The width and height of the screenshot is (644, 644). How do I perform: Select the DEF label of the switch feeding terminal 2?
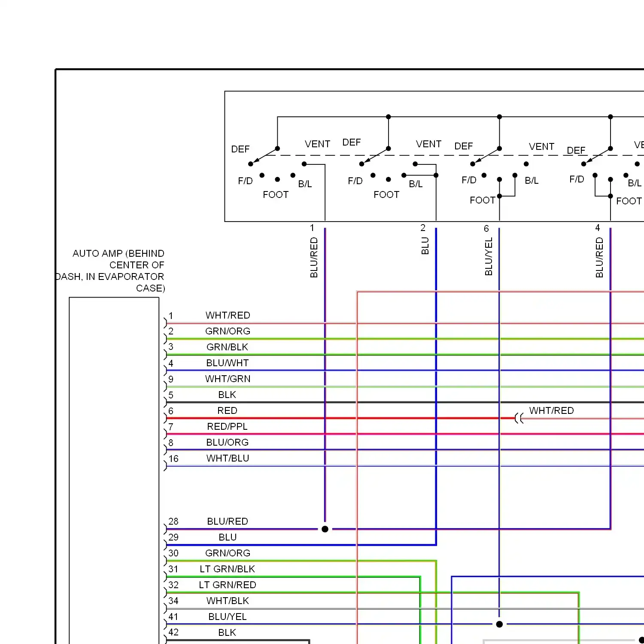click(x=352, y=143)
